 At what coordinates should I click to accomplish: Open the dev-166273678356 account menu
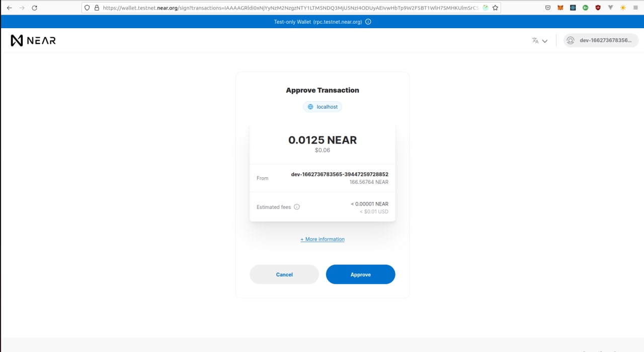[x=601, y=41]
